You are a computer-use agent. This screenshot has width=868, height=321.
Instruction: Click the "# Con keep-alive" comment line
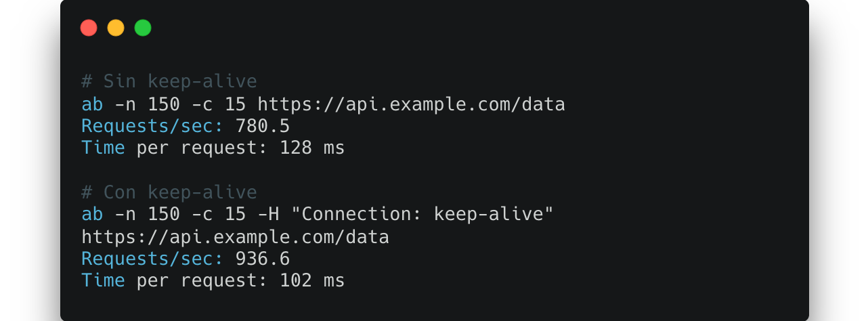pyautogui.click(x=169, y=192)
